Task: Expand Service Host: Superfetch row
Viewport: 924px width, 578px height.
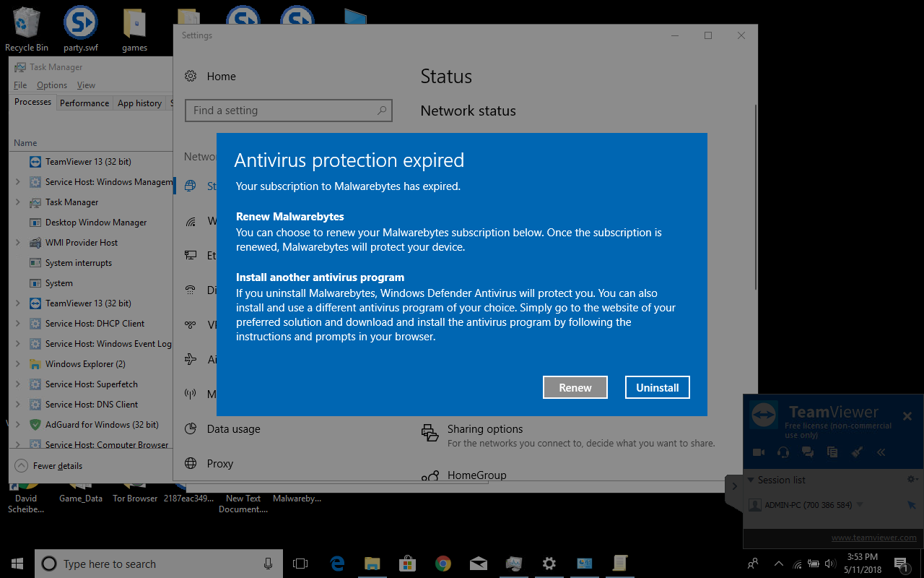Action: (x=18, y=384)
